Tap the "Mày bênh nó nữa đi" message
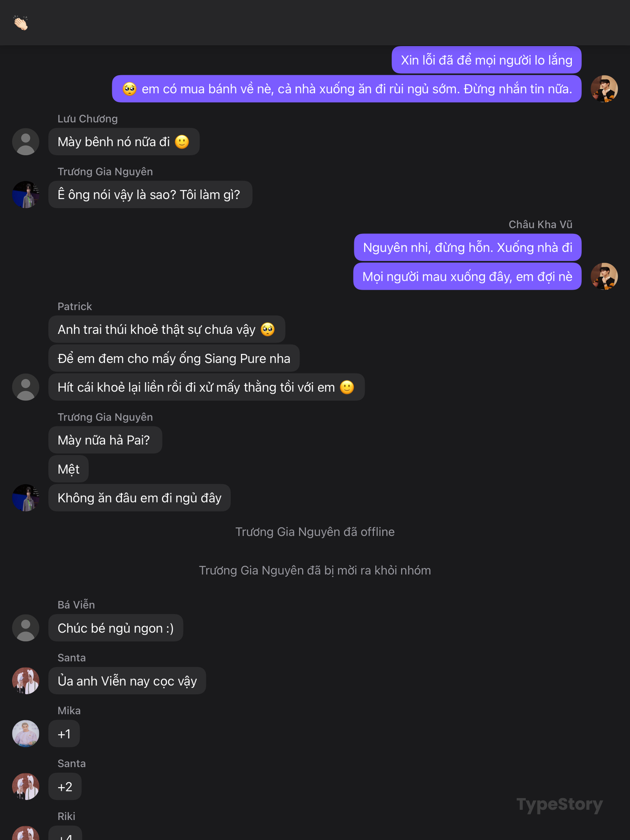 click(124, 142)
